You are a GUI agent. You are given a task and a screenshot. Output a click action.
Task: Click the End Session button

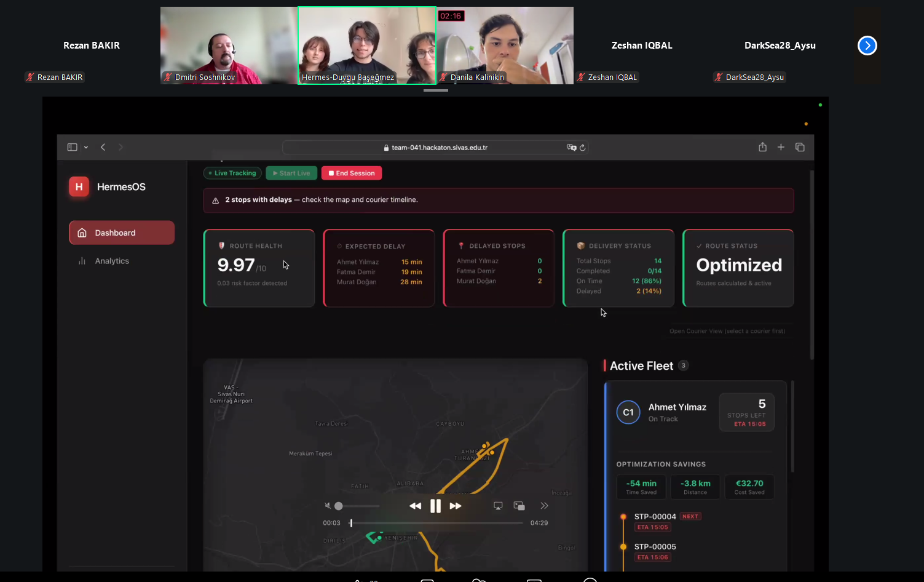[x=352, y=173]
